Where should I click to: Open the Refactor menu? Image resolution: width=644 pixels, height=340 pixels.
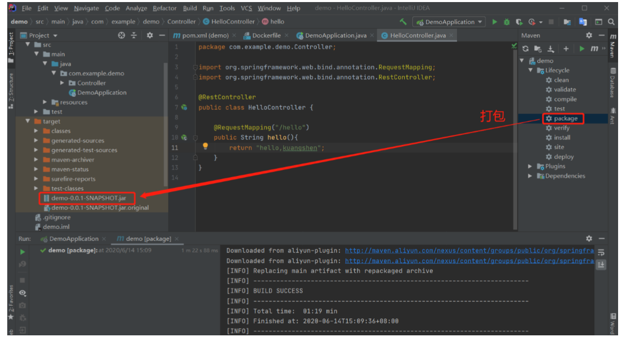[164, 8]
